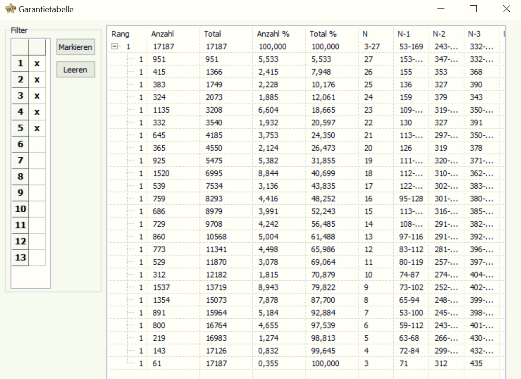The image size is (521, 379).
Task: Click the Total value 10568
Action: click(x=216, y=237)
